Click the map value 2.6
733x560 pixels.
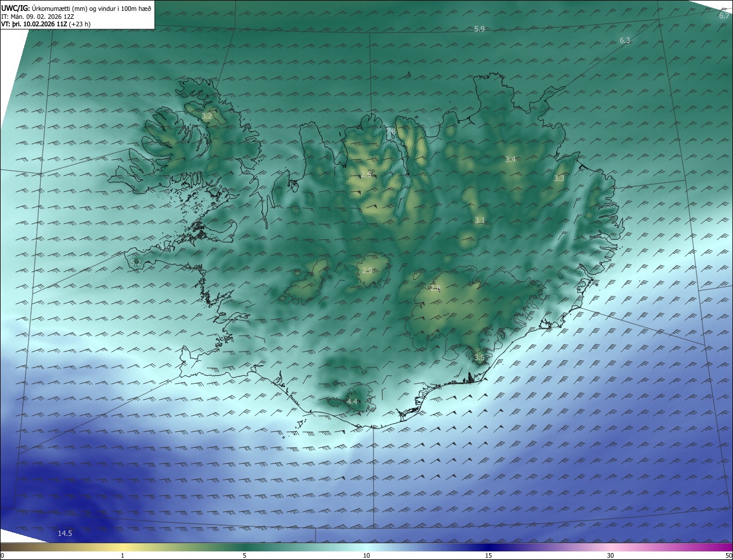pos(366,174)
